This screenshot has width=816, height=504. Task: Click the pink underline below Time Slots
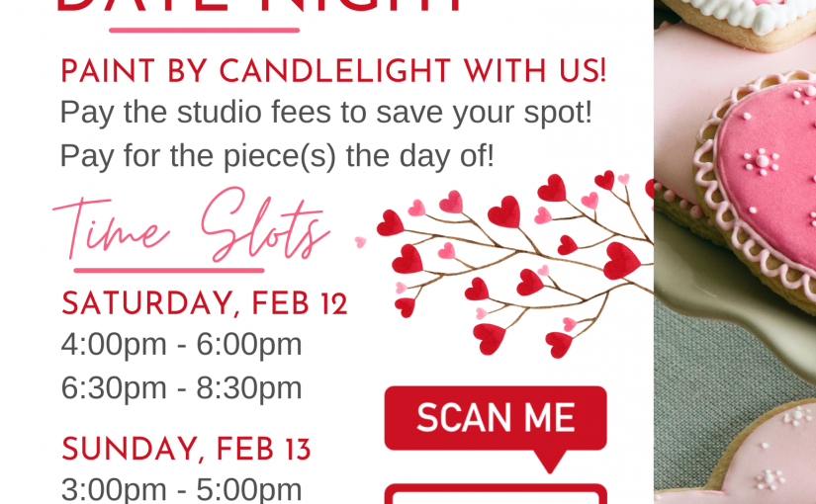169,270
